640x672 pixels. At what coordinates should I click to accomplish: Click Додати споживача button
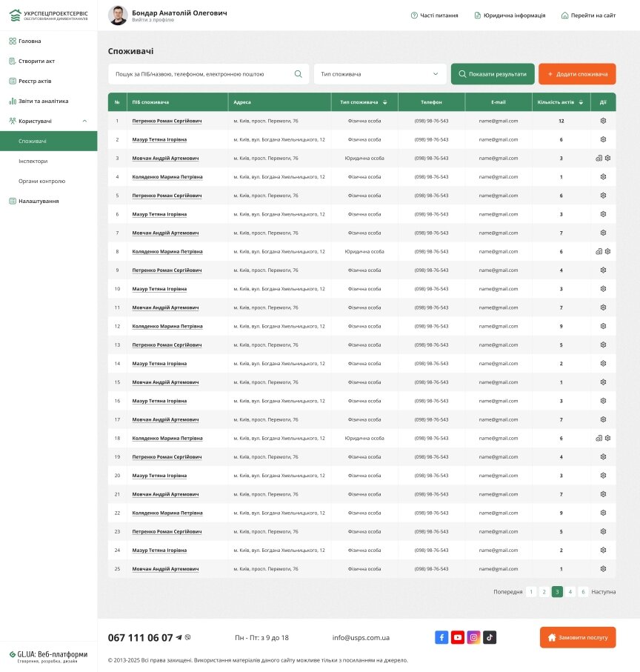(x=577, y=74)
